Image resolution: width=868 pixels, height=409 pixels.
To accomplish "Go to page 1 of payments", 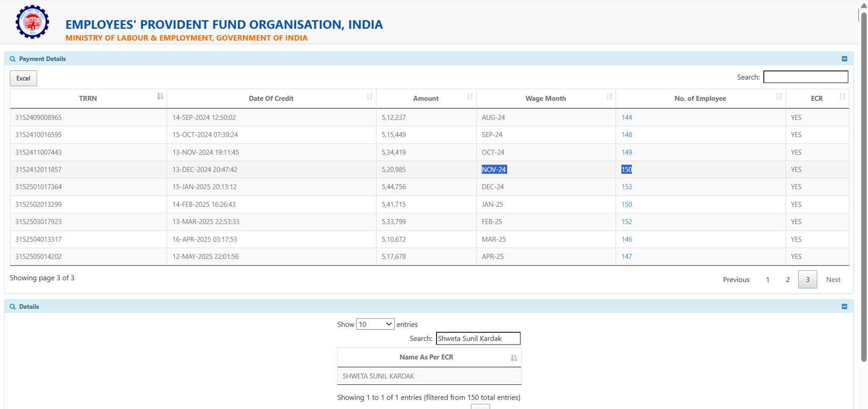I will [x=768, y=280].
